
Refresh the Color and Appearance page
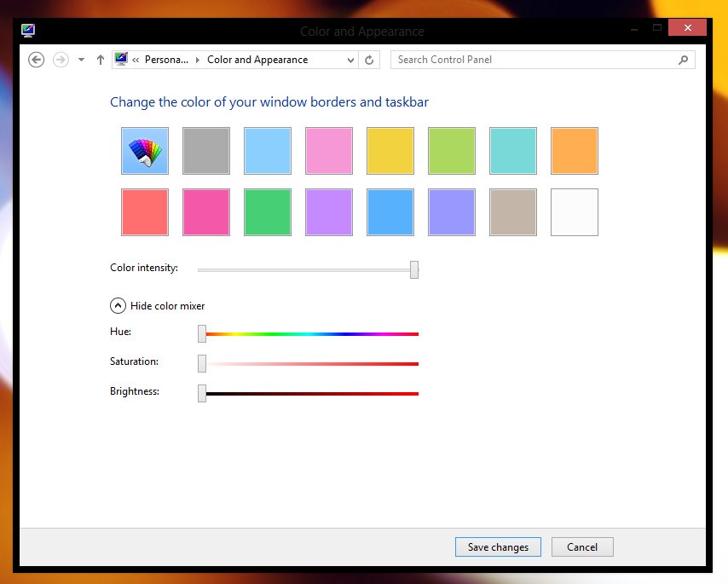pyautogui.click(x=369, y=60)
